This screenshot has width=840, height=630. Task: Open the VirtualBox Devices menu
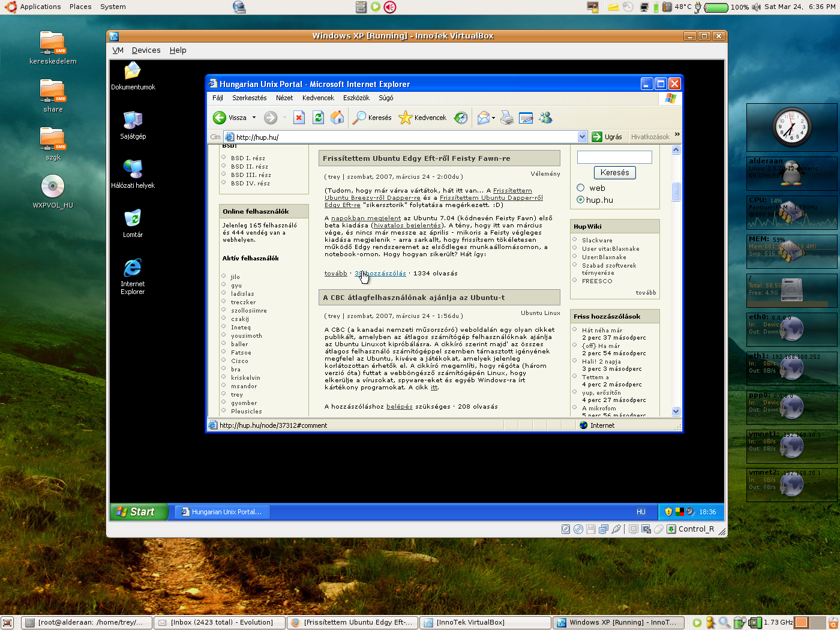[146, 50]
